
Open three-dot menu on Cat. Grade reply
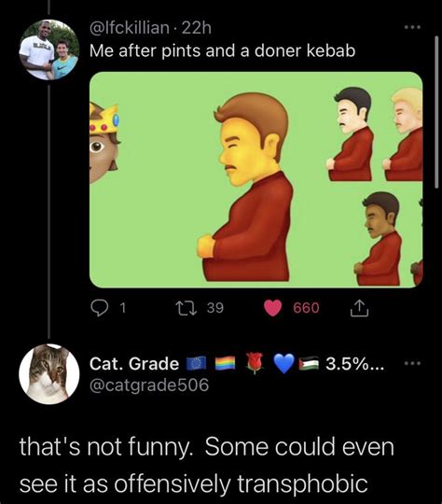pyautogui.click(x=412, y=364)
